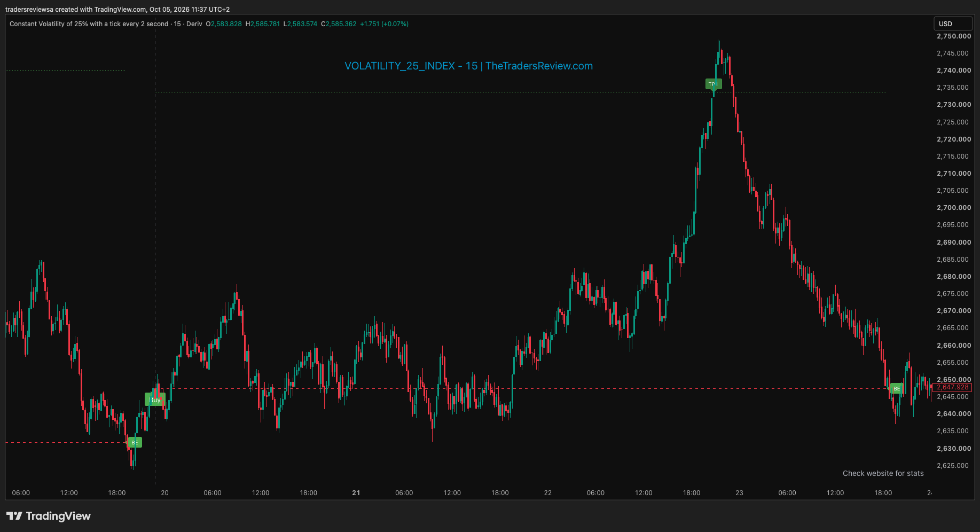Click the low value L2,583.574

pos(300,24)
